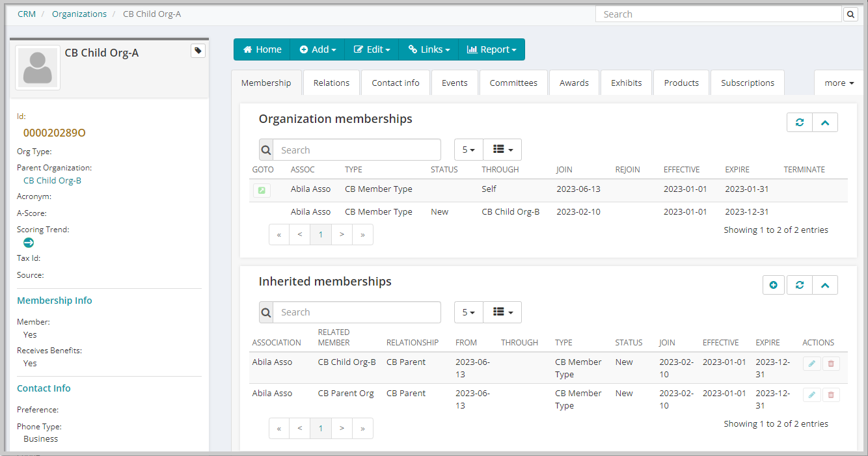
Task: Open the Add dropdown menu
Action: [x=318, y=49]
